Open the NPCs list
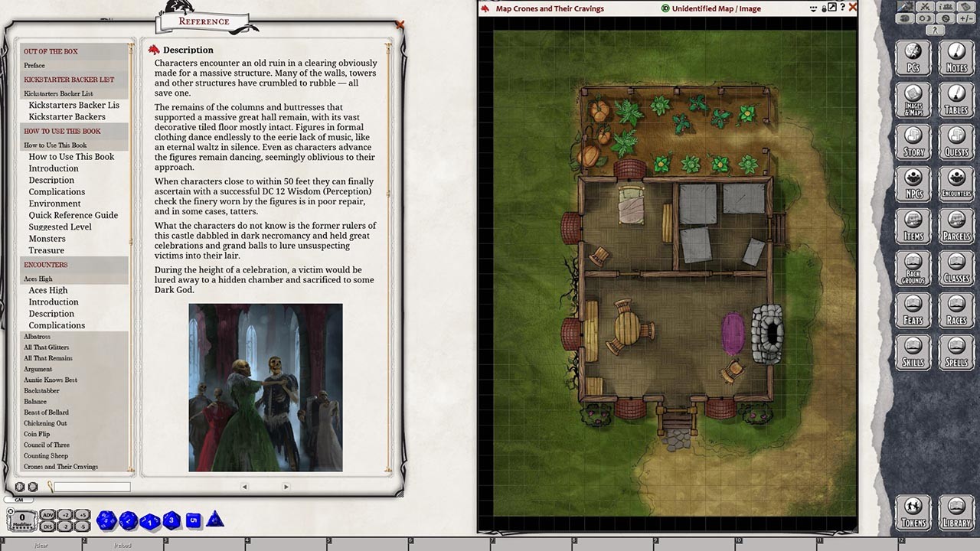Screen dimensions: 980x551 pyautogui.click(x=913, y=184)
